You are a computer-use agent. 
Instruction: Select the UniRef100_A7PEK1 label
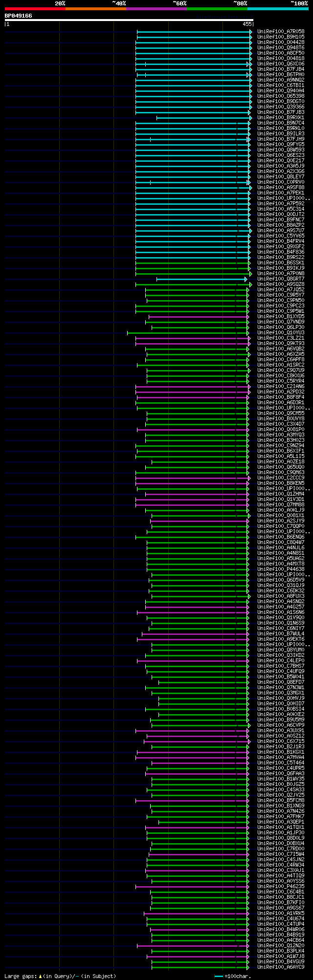pos(281,193)
